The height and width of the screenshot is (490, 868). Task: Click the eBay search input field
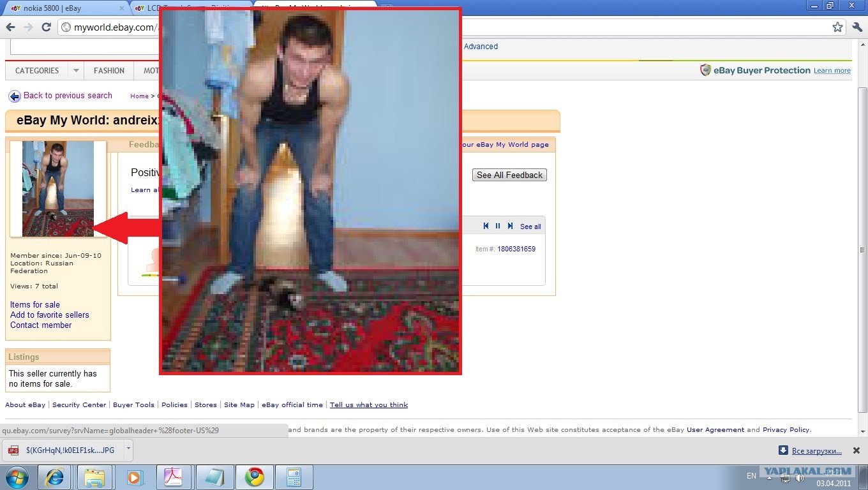pyautogui.click(x=85, y=47)
